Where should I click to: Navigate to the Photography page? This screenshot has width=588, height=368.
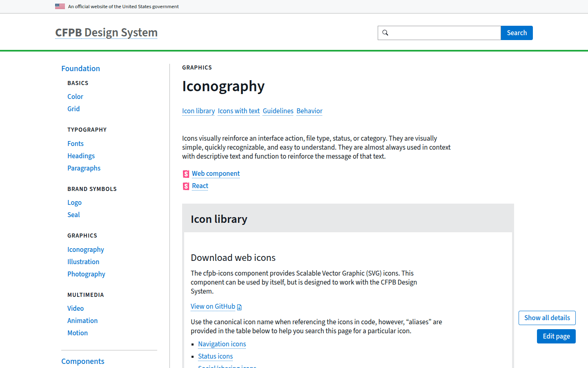pos(86,274)
